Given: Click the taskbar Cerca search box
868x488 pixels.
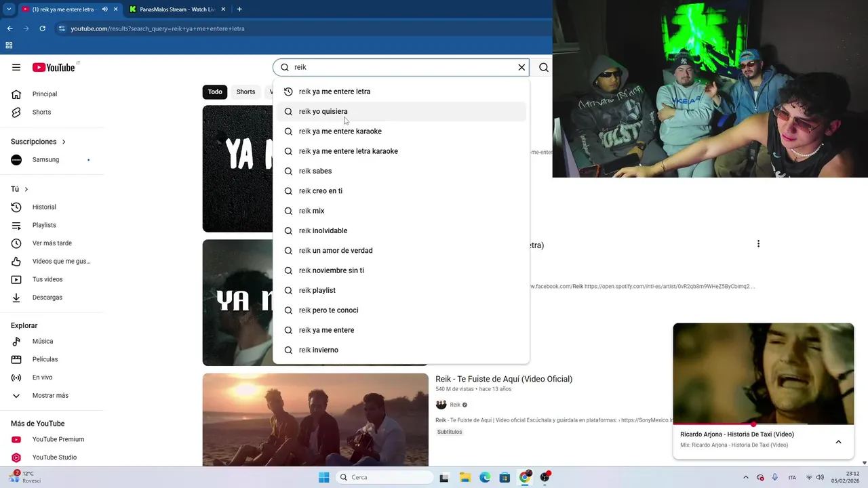Looking at the screenshot, I should (x=384, y=477).
